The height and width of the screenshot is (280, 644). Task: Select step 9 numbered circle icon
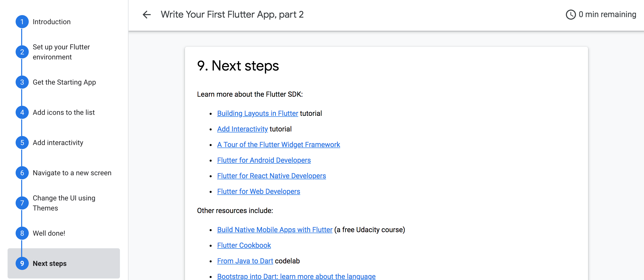click(22, 263)
